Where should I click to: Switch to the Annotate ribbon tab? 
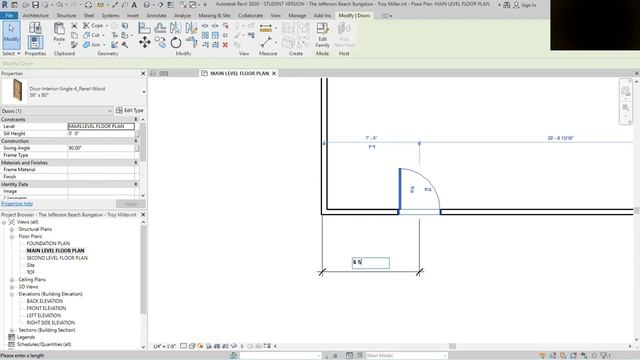coord(156,16)
